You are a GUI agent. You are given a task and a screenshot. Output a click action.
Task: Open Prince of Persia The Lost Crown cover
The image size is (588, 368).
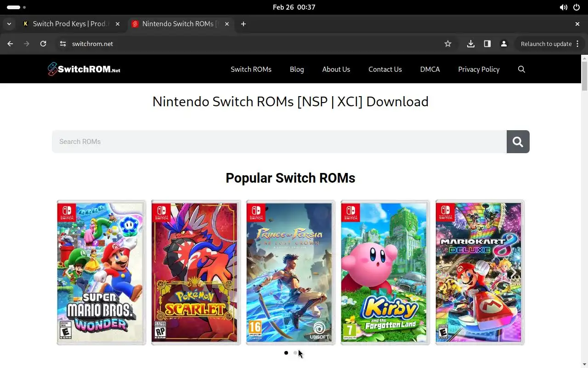click(290, 272)
